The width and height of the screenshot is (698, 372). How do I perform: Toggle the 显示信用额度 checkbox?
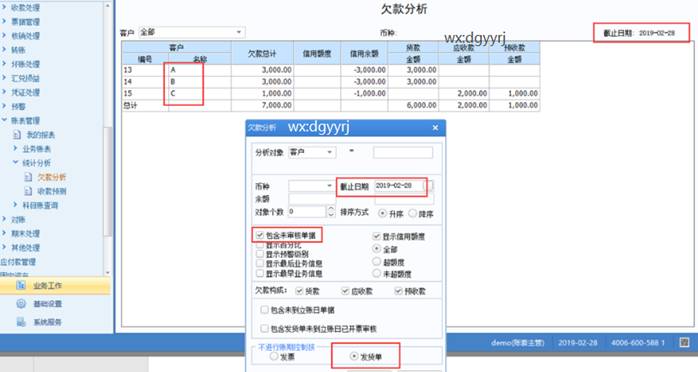click(x=376, y=236)
